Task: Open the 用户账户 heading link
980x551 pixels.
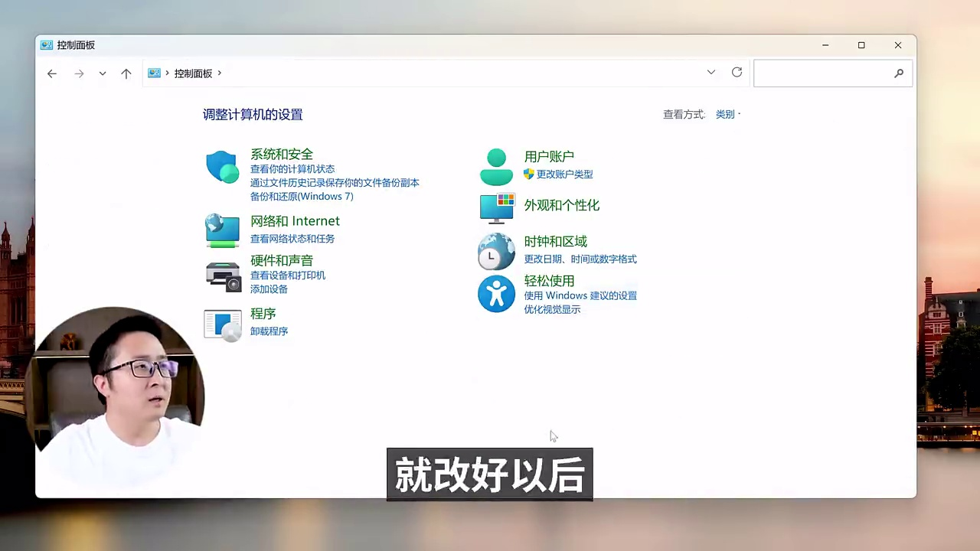Action: (x=549, y=156)
